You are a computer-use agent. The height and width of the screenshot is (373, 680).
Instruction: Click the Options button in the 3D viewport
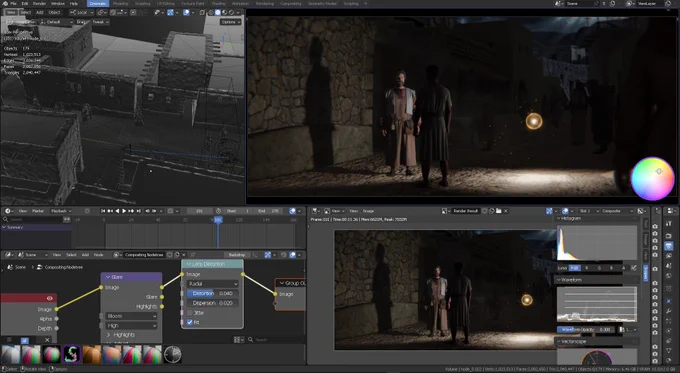pyautogui.click(x=230, y=22)
